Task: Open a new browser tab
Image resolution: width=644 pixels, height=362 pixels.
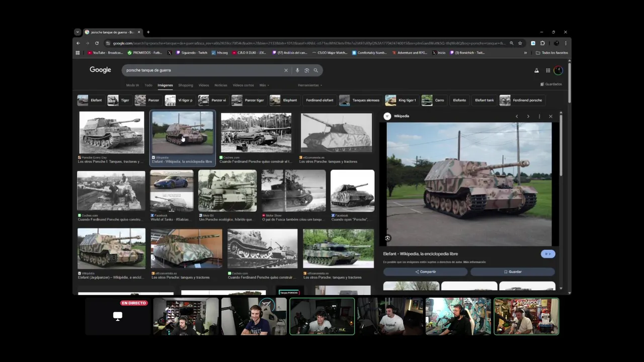Action: click(x=148, y=32)
